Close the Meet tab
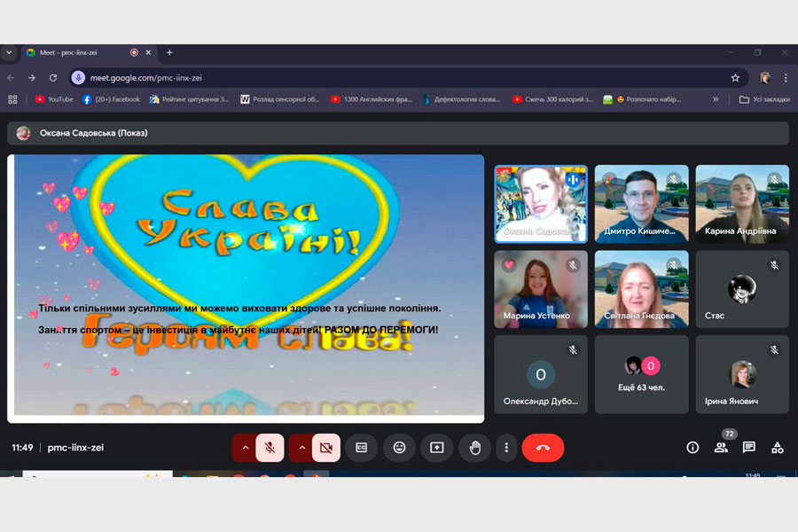The width and height of the screenshot is (798, 532). click(148, 52)
